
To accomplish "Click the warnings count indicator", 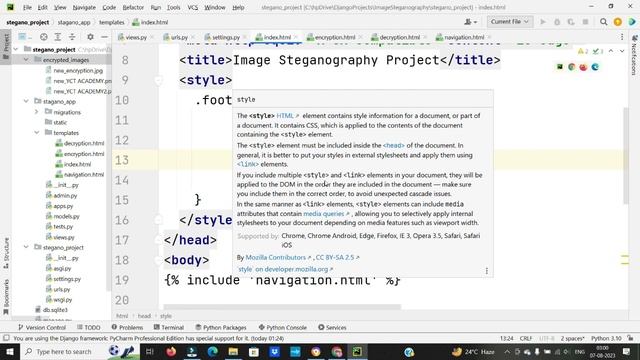I will coord(583,51).
